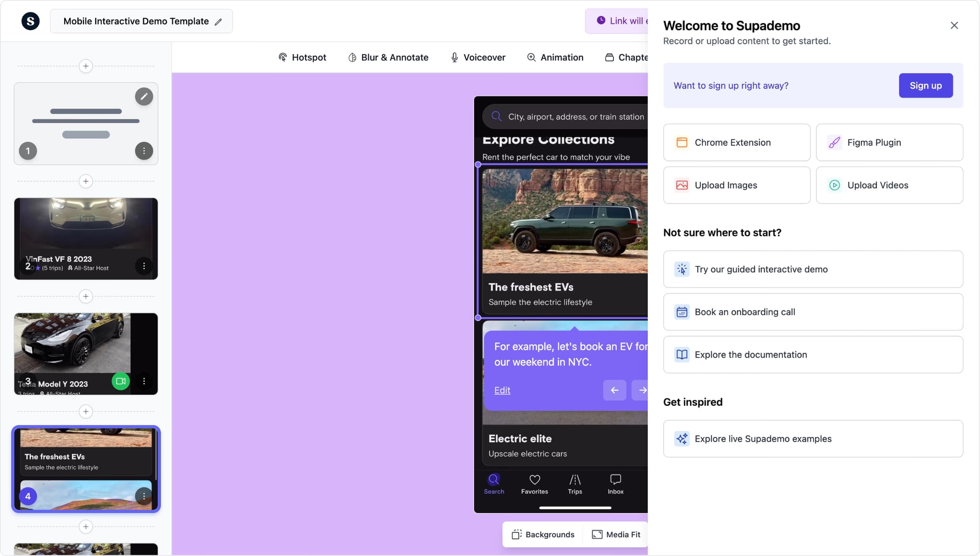980x556 pixels.
Task: Add a slide between slides 1 and 2
Action: point(86,181)
